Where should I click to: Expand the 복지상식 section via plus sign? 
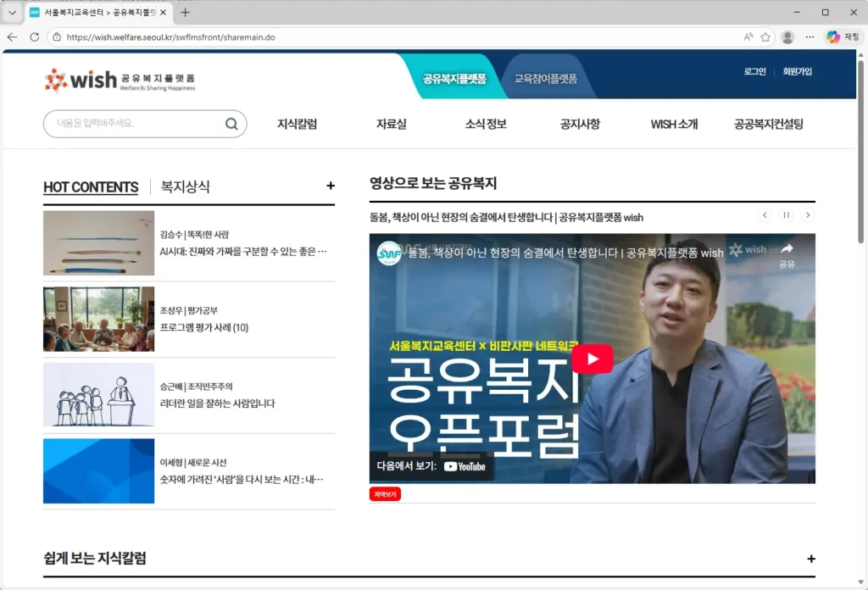point(329,186)
